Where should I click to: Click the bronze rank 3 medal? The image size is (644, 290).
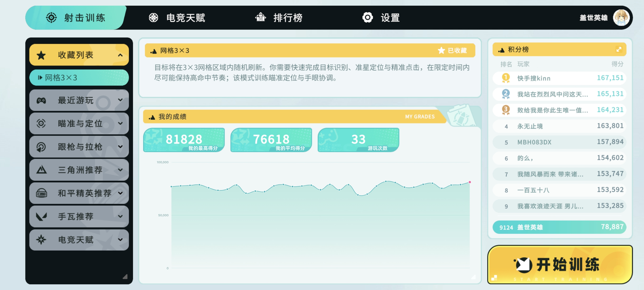pos(506,110)
